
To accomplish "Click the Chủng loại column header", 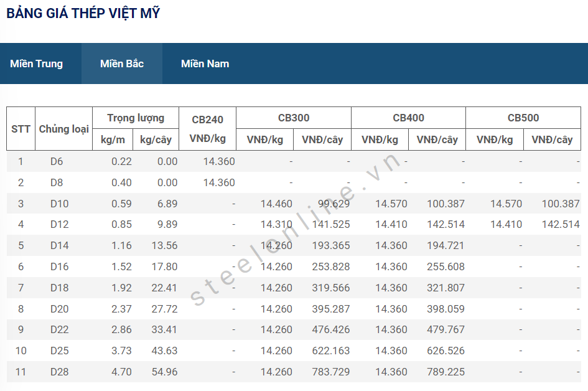I will [63, 129].
